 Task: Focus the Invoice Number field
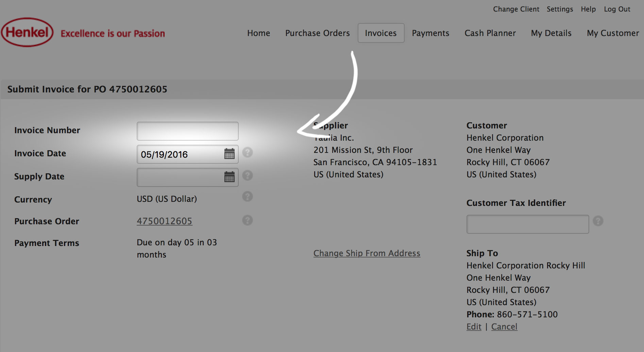coord(188,131)
